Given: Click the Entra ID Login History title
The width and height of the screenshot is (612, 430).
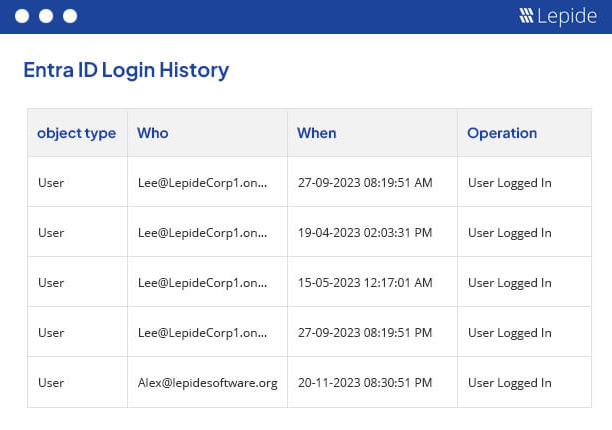Looking at the screenshot, I should (126, 70).
